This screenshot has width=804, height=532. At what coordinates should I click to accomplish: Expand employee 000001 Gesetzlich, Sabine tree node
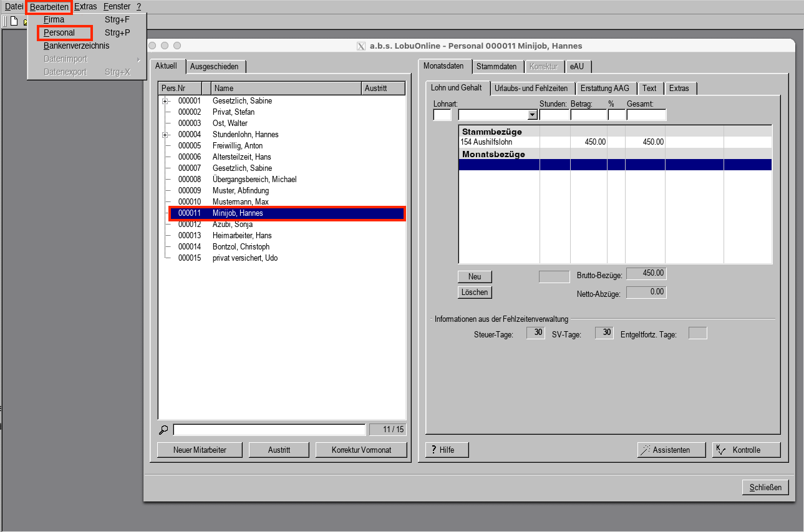(165, 101)
